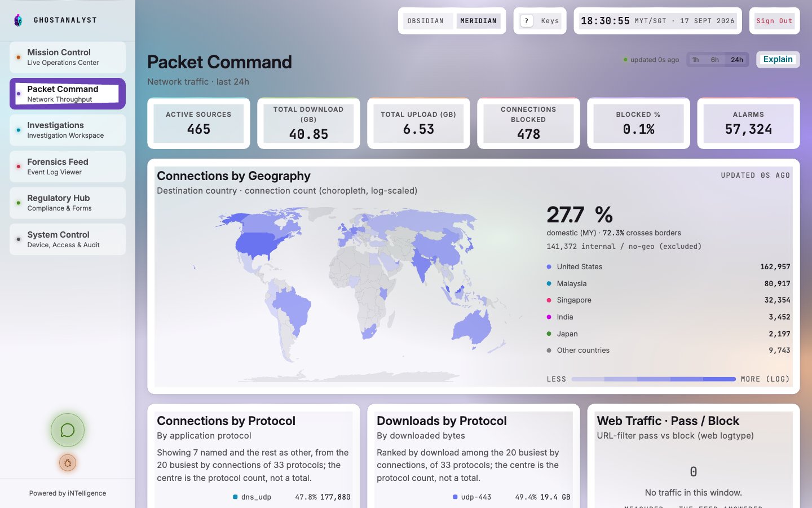The height and width of the screenshot is (508, 812).
Task: Open Forensics Feed event log
Action: coord(68,167)
